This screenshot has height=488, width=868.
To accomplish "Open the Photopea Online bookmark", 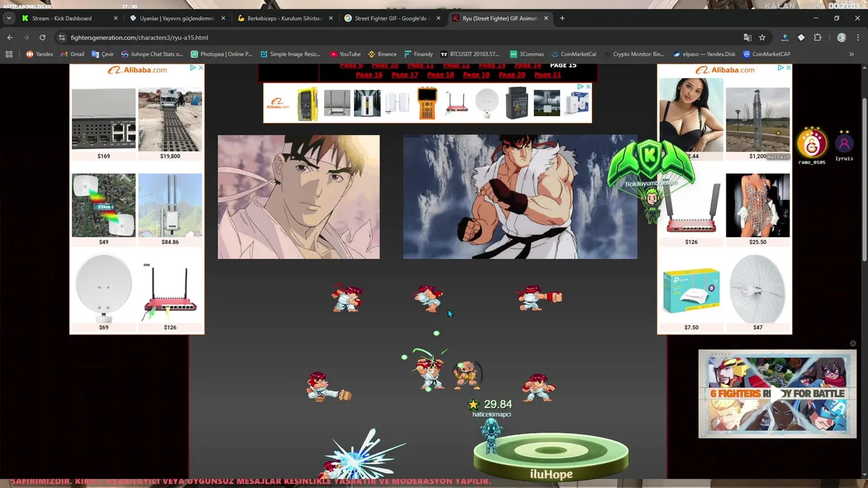I will [x=221, y=54].
